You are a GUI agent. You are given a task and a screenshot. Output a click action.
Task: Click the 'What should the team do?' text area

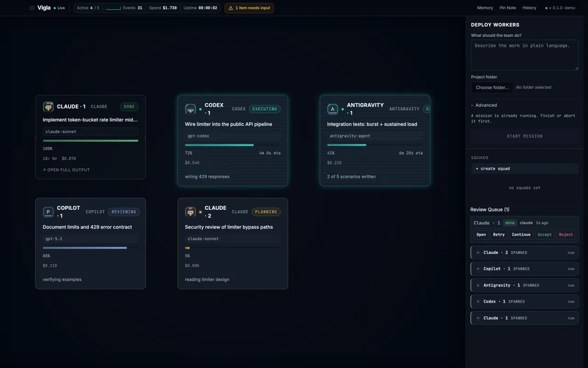click(525, 55)
